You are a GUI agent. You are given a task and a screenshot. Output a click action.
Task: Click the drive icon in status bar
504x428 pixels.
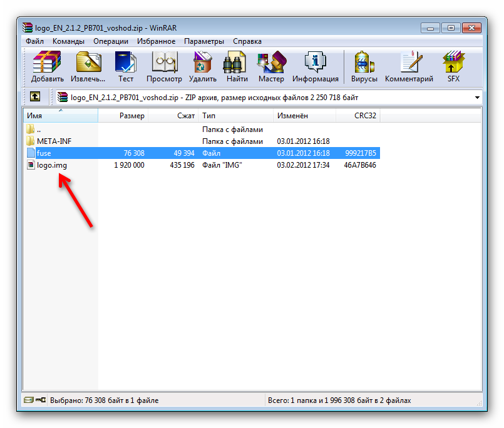point(29,400)
